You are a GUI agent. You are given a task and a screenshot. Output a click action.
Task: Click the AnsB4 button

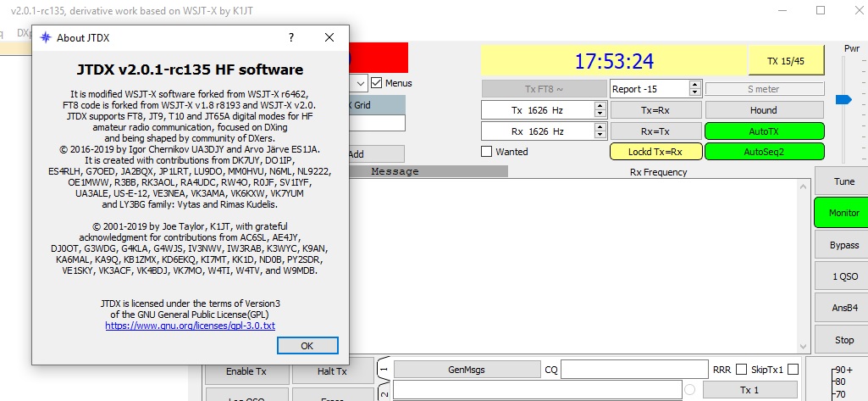[x=843, y=308]
